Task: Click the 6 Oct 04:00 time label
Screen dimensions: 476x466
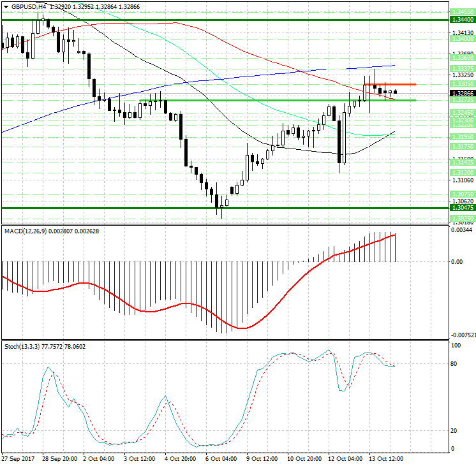Action: click(221, 459)
